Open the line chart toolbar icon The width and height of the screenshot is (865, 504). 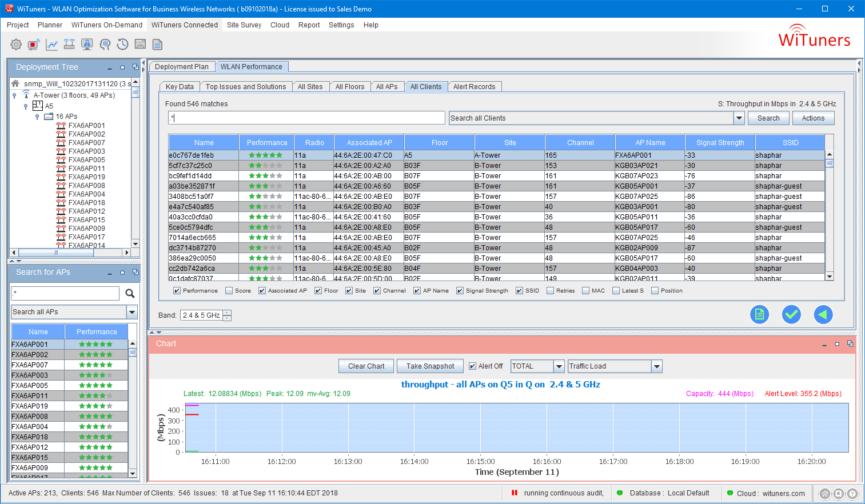click(51, 45)
